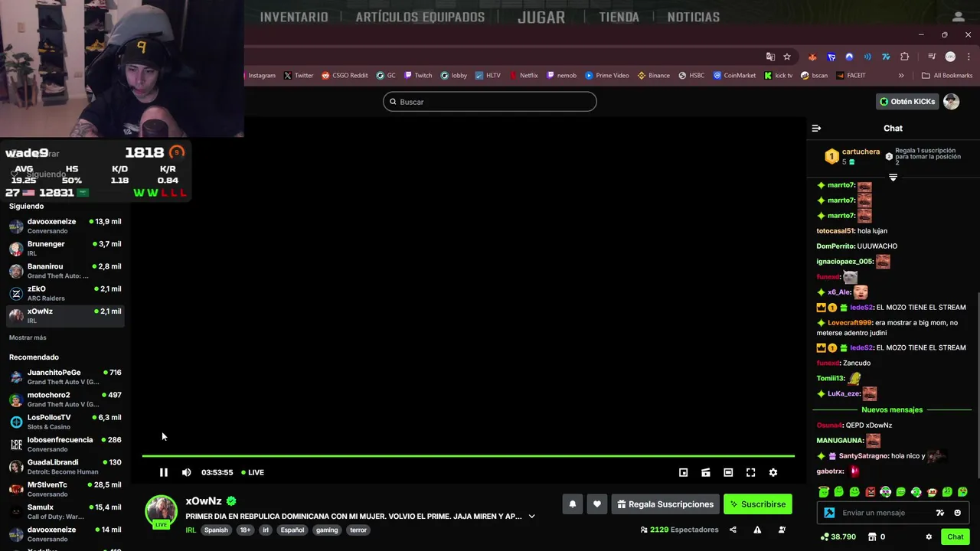Select the gaming tag
Viewport: 980px width, 551px height.
click(327, 530)
